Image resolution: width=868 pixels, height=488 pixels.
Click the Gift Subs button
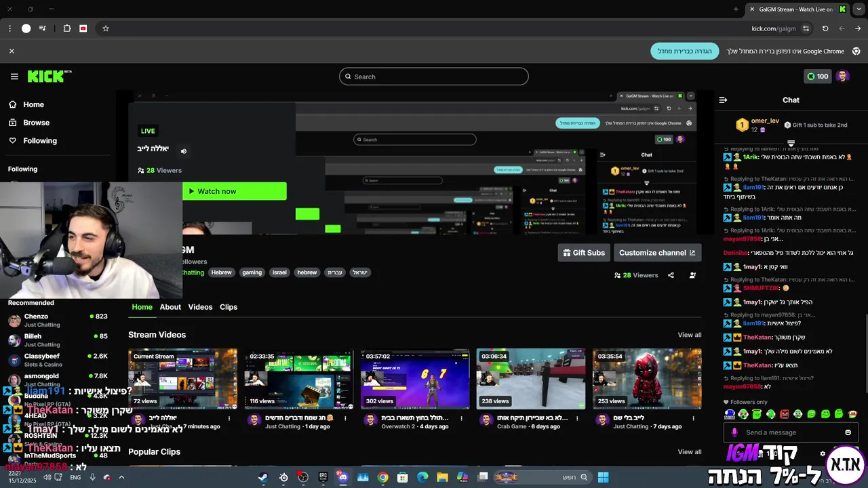584,253
